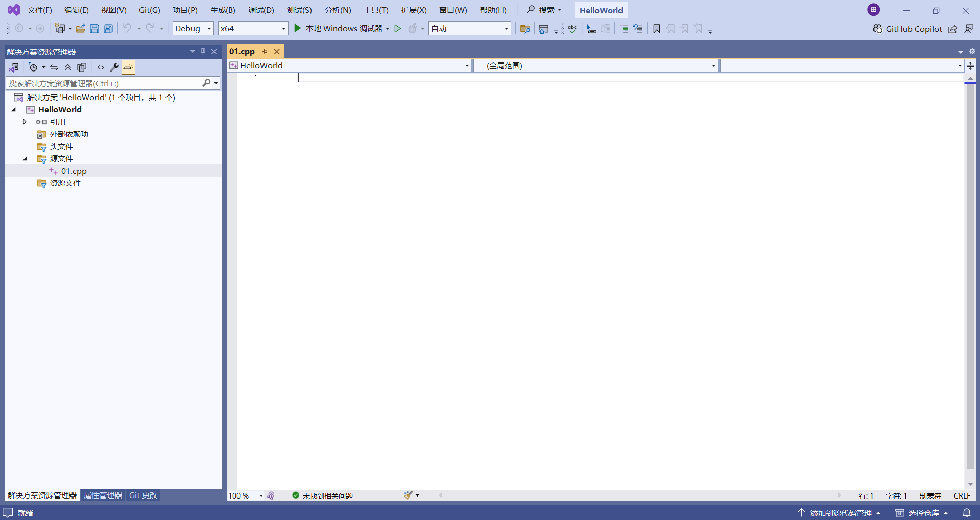980x520 pixels.
Task: Click the Open File folder icon
Action: [81, 29]
